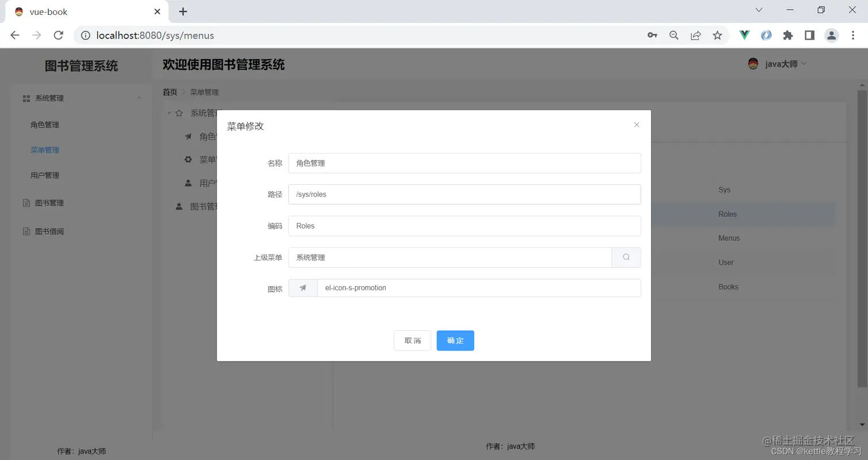
Task: Click the paper-plane icon next to 角色管理 tree item
Action: (188, 137)
